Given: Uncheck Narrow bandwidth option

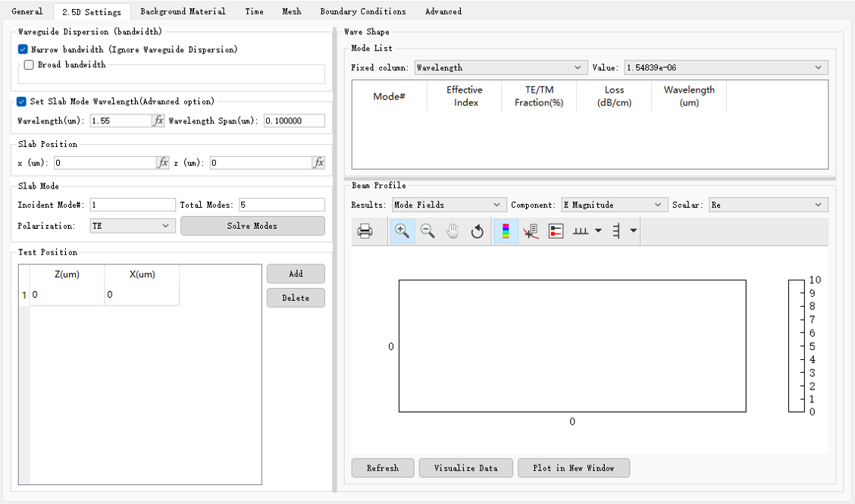Looking at the screenshot, I should [23, 49].
